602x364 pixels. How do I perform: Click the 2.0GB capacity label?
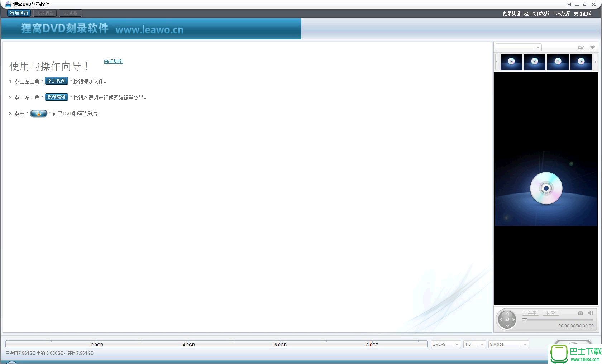pyautogui.click(x=97, y=345)
